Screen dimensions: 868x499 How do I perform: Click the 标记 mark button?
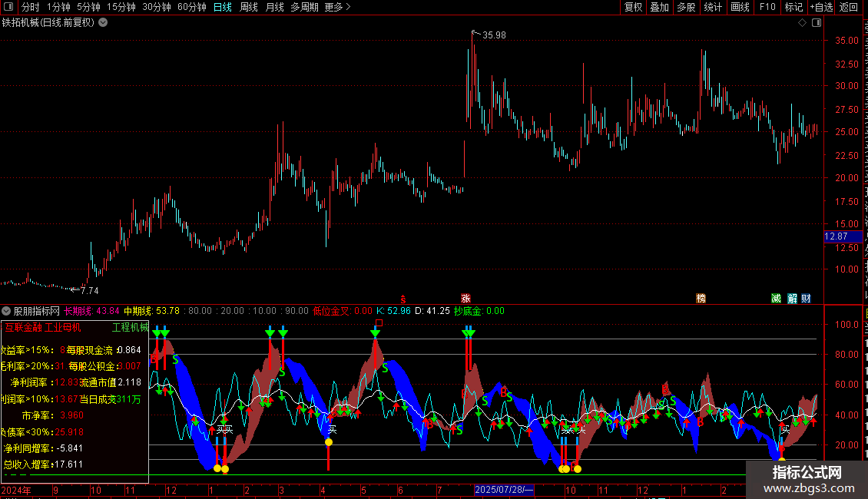click(793, 7)
